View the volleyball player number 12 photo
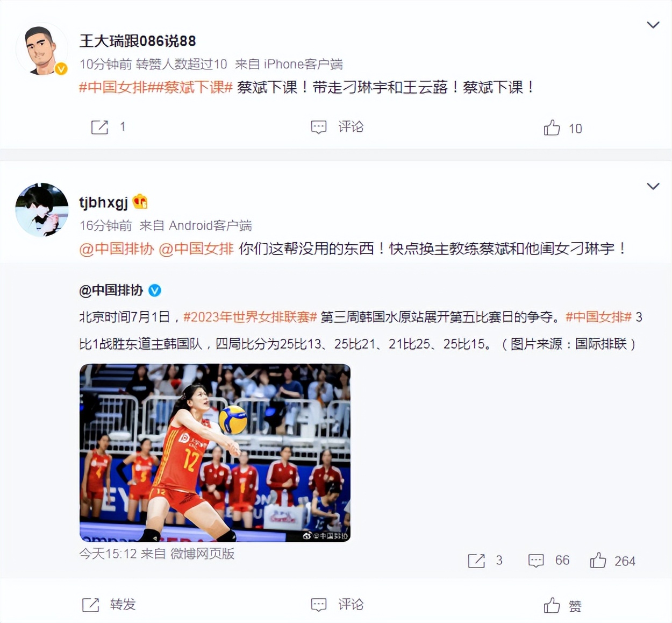Image resolution: width=672 pixels, height=623 pixels. [x=215, y=452]
